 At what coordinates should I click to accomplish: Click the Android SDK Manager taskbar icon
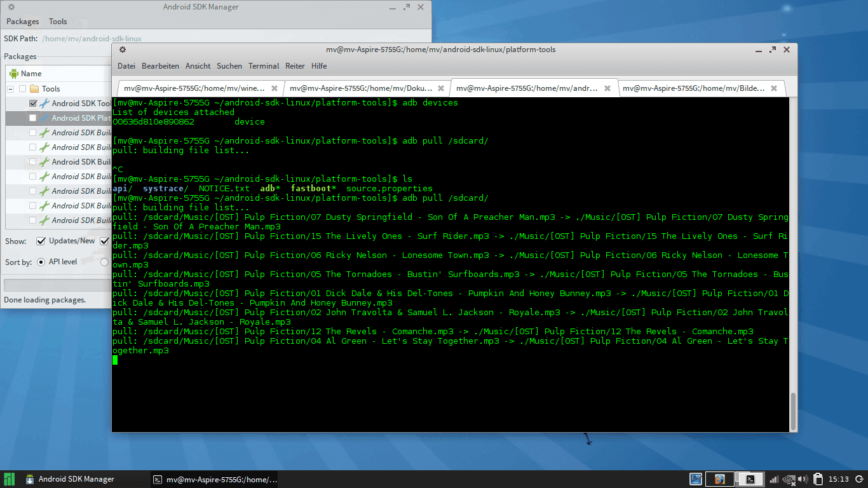pos(30,479)
